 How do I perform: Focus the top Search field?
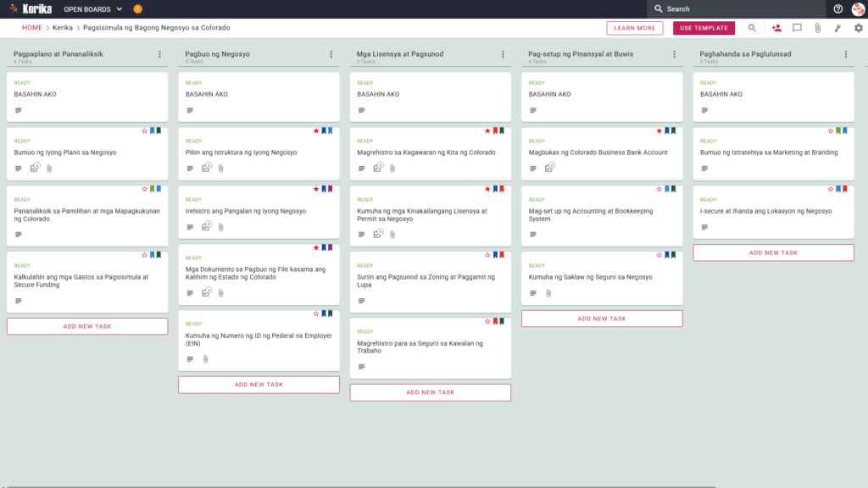click(x=737, y=8)
